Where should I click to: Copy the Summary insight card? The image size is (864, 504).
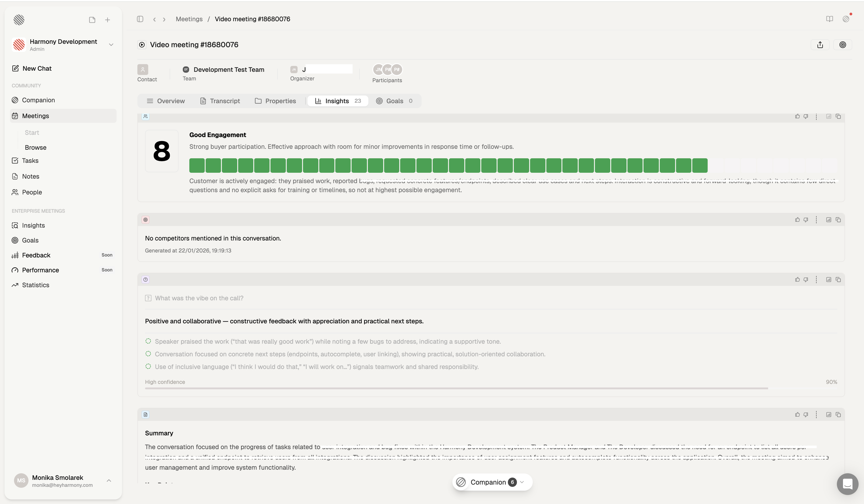838,415
